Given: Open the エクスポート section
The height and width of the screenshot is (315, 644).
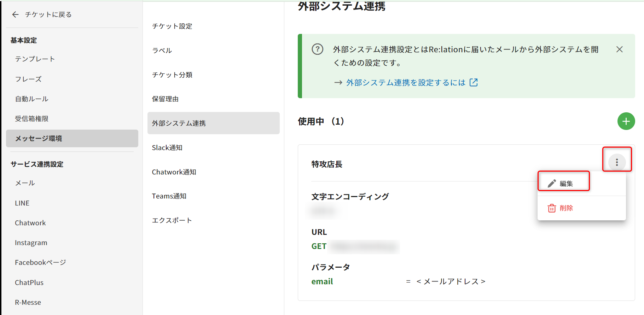Looking at the screenshot, I should [172, 220].
